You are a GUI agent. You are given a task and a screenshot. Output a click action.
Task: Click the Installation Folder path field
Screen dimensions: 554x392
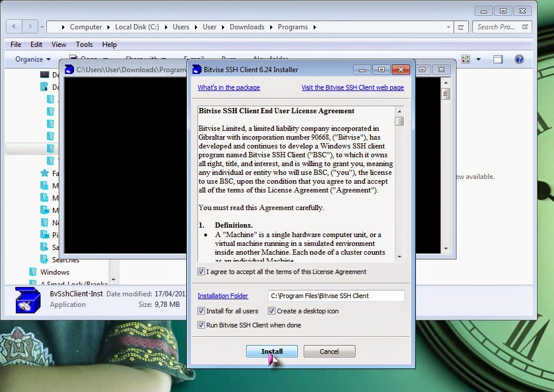coord(335,295)
